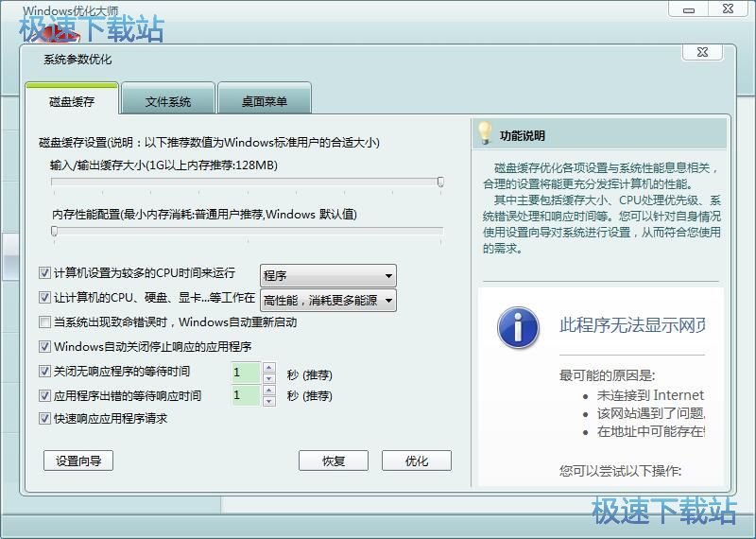Decrease 应用程序出错的等待响应时间 spinner value
Viewport: 756px width, 539px height.
(269, 401)
